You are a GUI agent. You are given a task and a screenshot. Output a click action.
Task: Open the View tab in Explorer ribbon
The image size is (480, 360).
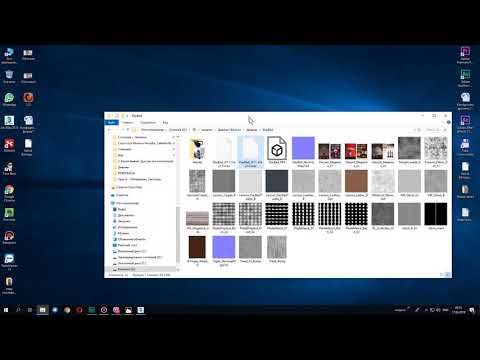(165, 123)
